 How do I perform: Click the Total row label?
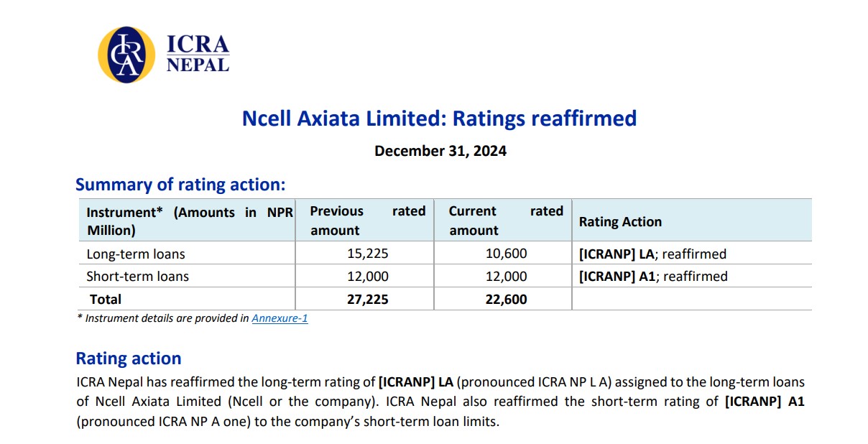pos(106,300)
